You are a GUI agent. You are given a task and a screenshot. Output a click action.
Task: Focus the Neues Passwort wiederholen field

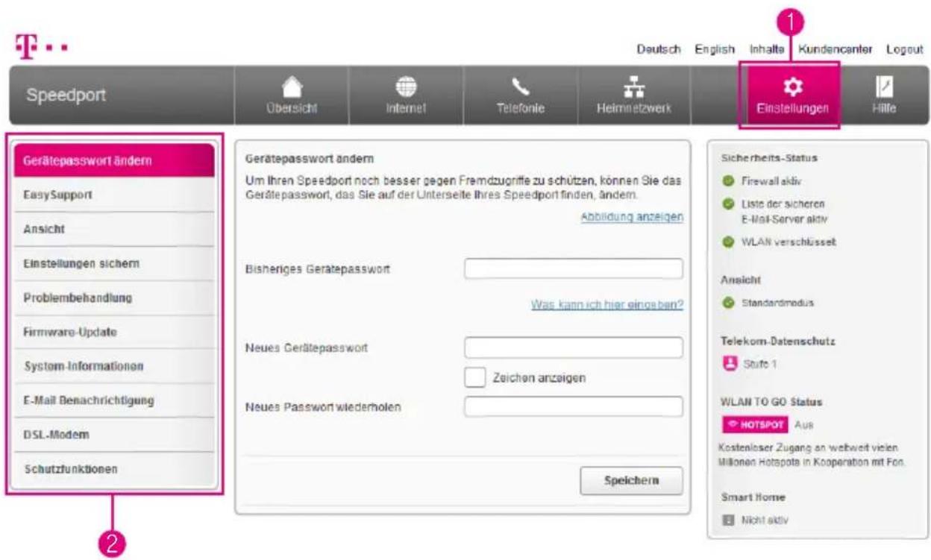tap(573, 406)
